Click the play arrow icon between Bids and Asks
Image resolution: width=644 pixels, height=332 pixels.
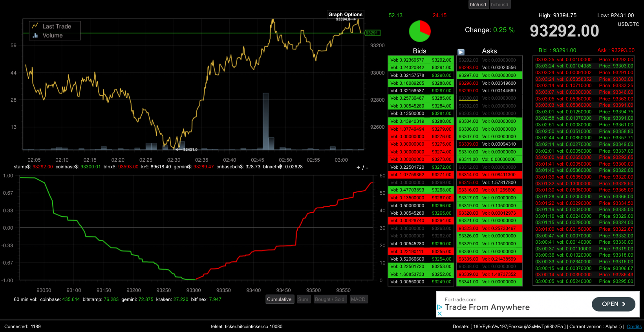tap(461, 52)
